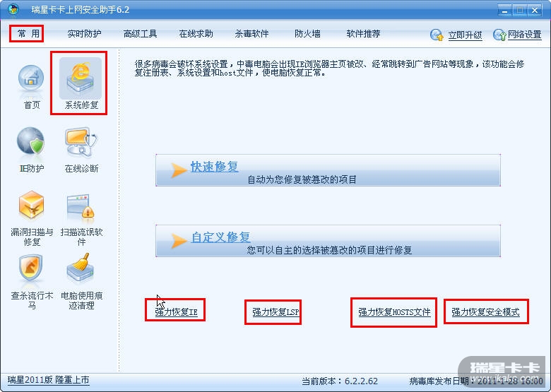
Task: Open the 扫描流氓软件 warning icon
Action: coord(81,206)
